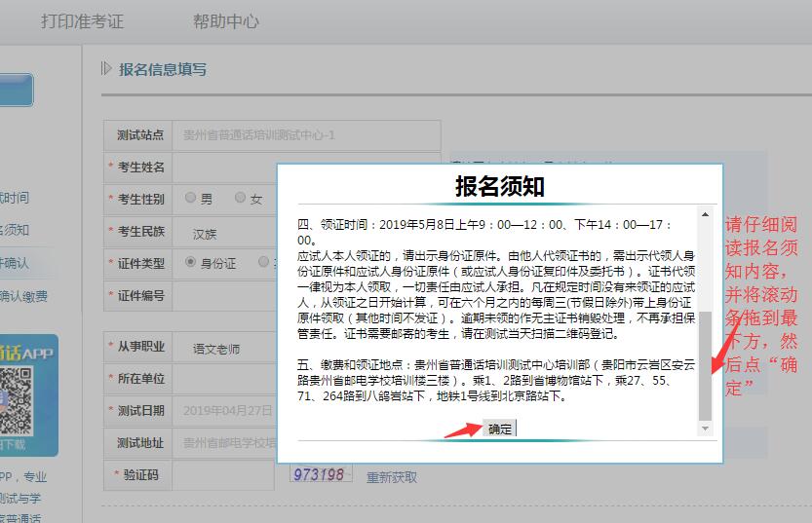Open the 测试日期 field showing 2019年04月27日

[224, 411]
